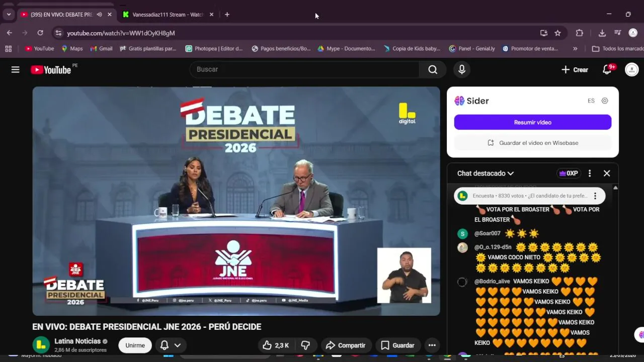This screenshot has height=362, width=644.
Task: Open the Chrome apps grid shortcut
Action: pos(8,49)
